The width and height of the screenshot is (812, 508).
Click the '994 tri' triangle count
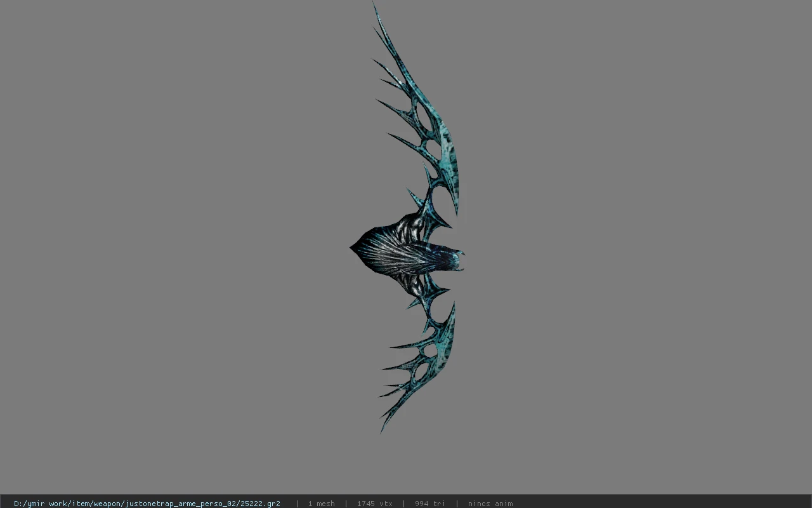(429, 504)
